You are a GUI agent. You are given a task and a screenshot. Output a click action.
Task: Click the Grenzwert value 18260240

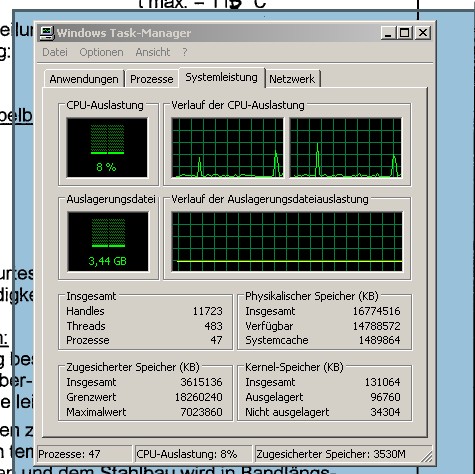199,397
